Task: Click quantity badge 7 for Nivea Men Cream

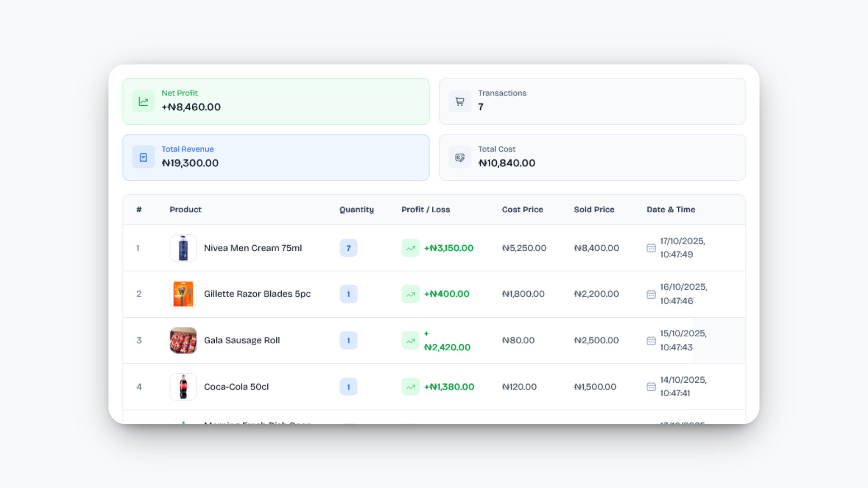Action: tap(349, 248)
